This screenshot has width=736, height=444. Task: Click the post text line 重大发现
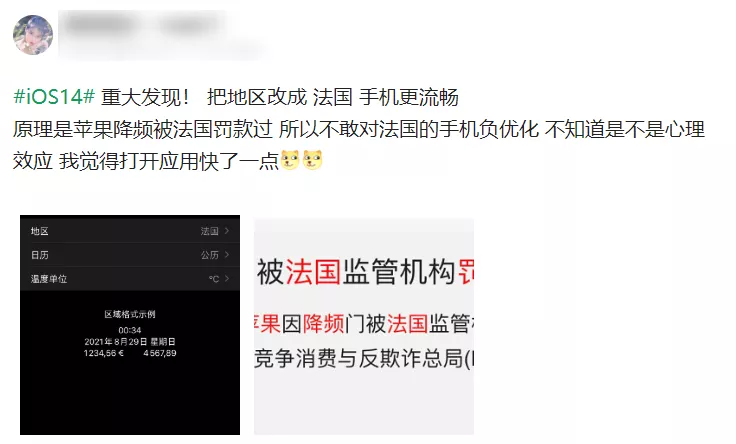[x=146, y=97]
